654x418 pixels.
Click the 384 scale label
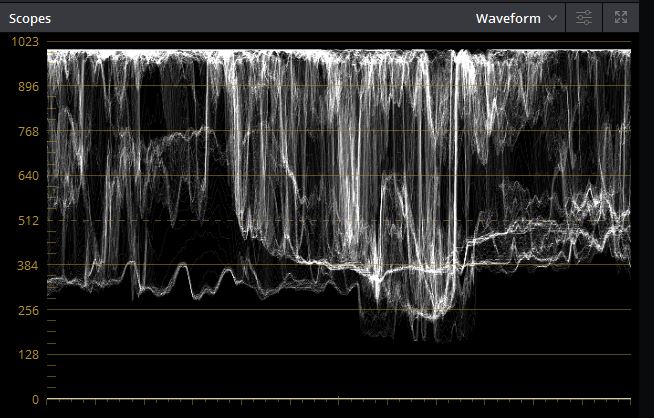pyautogui.click(x=26, y=266)
